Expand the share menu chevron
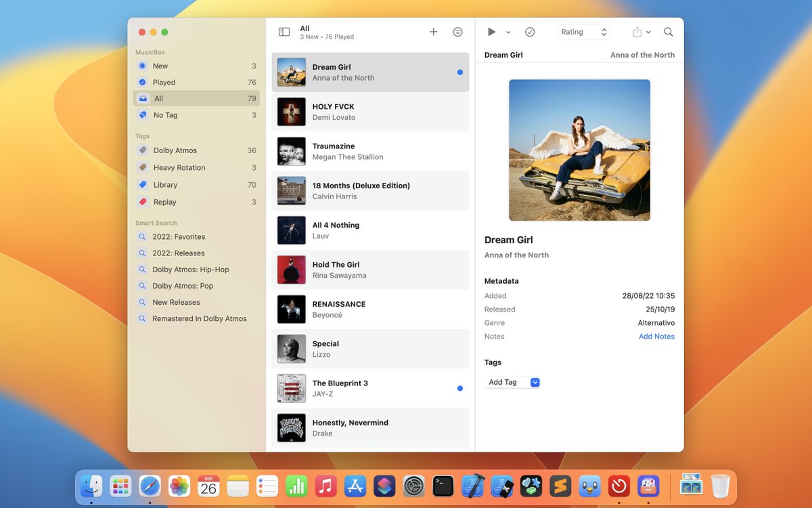 (x=648, y=33)
